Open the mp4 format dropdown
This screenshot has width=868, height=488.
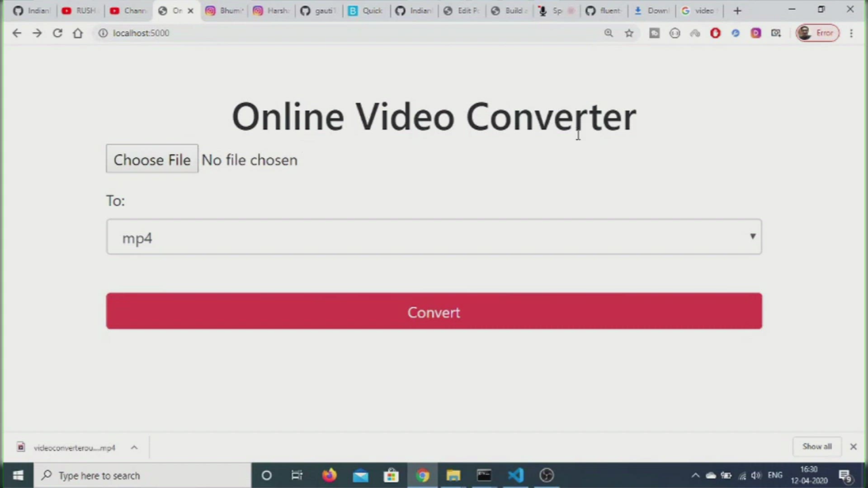[434, 237]
